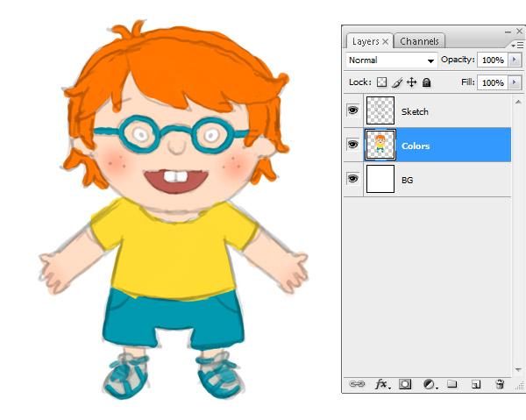Click the Opacity 100% value field

pyautogui.click(x=493, y=60)
